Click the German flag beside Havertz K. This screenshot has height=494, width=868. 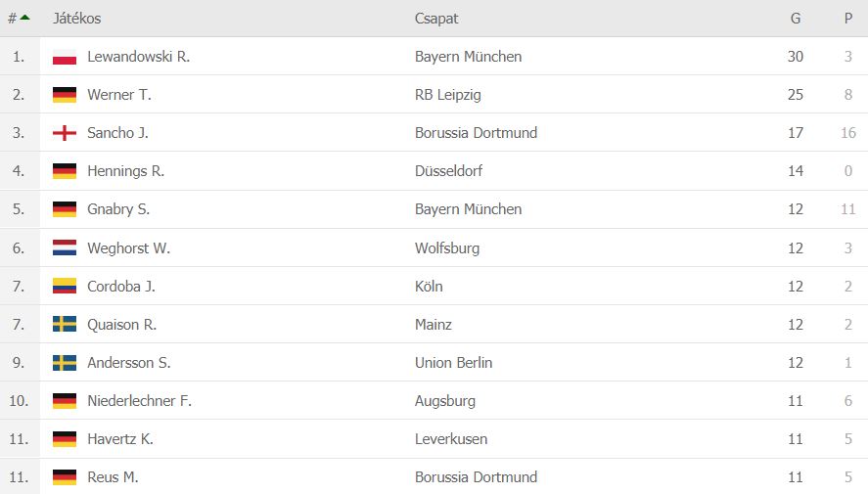(65, 438)
